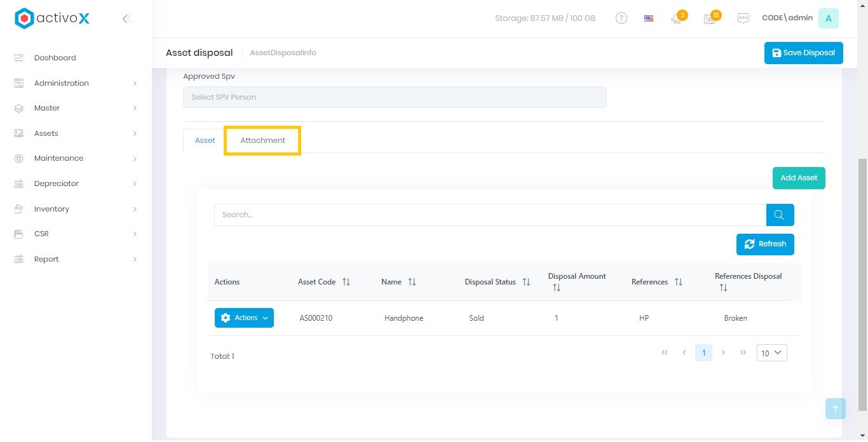Open the Actions dropdown for AS000210
This screenshot has height=442, width=868.
(244, 318)
